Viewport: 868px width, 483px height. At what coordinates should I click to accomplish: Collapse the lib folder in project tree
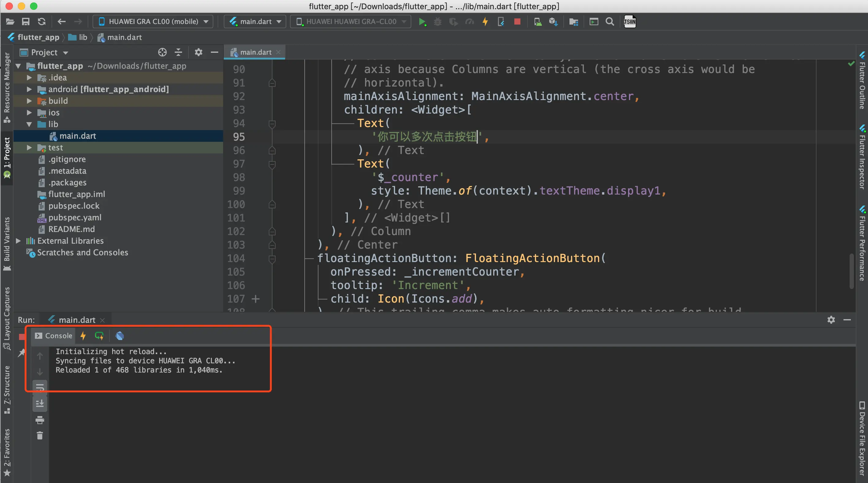(x=29, y=125)
